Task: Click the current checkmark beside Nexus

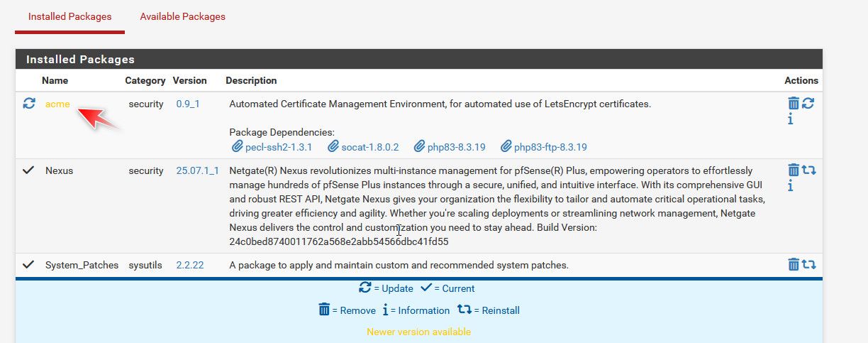Action: (x=28, y=170)
